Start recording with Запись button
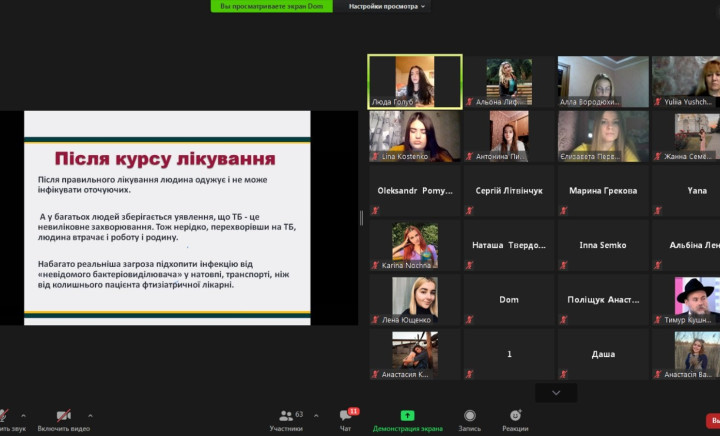Image resolution: width=720 pixels, height=436 pixels. pos(469,420)
